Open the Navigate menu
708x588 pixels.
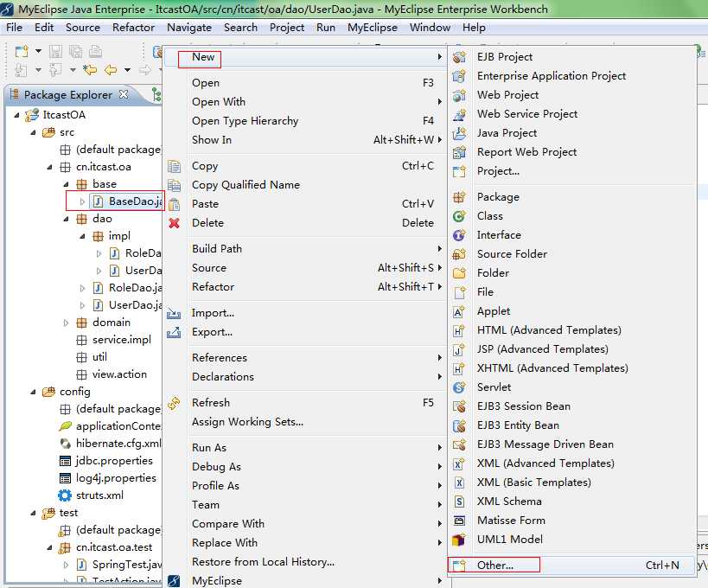[x=189, y=28]
